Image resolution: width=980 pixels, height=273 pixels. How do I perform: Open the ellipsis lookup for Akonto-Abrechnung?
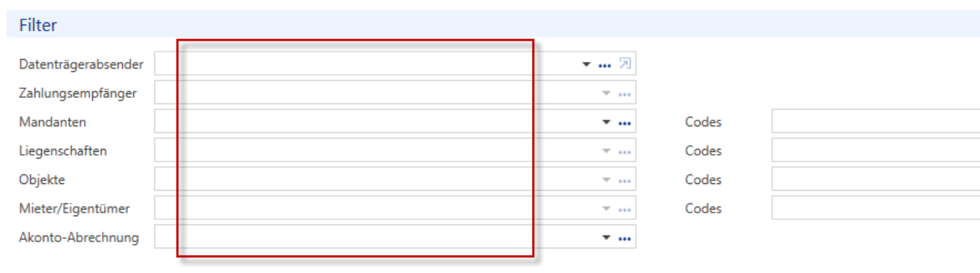pos(625,239)
